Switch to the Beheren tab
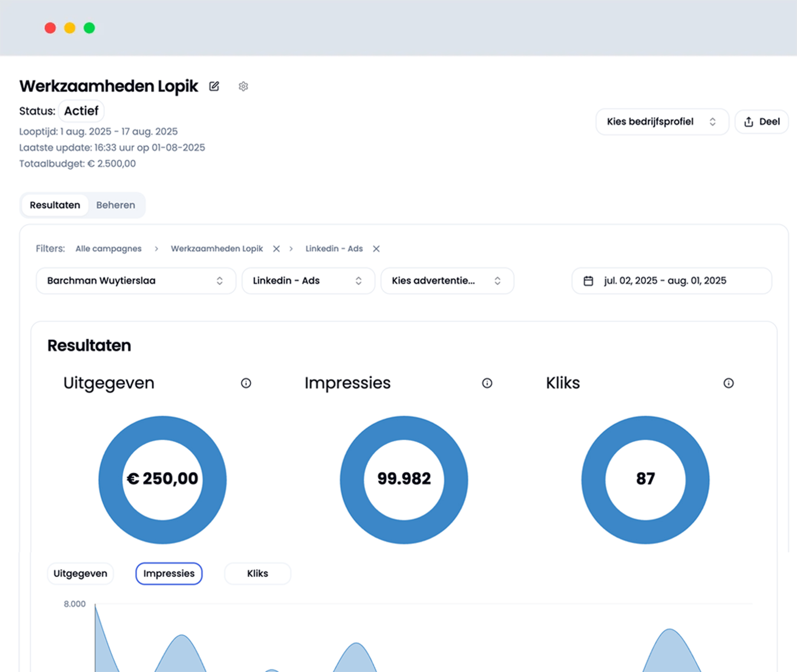Viewport: 797px width, 672px height. pos(115,205)
